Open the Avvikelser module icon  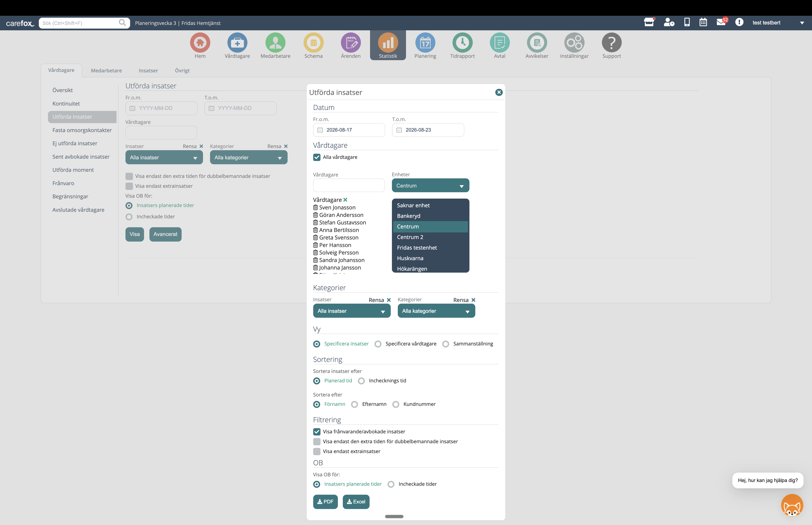click(x=537, y=43)
